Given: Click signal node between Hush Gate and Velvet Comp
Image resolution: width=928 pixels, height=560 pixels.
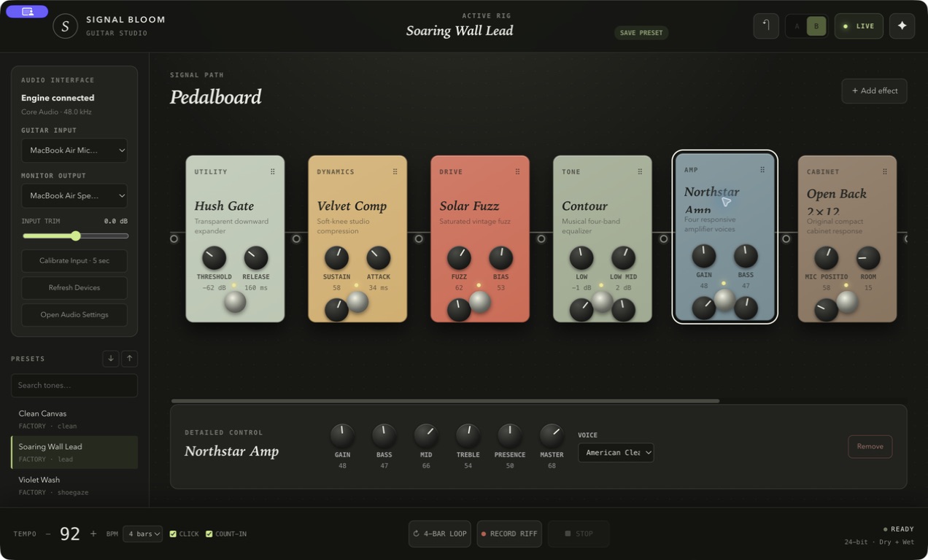Looking at the screenshot, I should click(296, 238).
